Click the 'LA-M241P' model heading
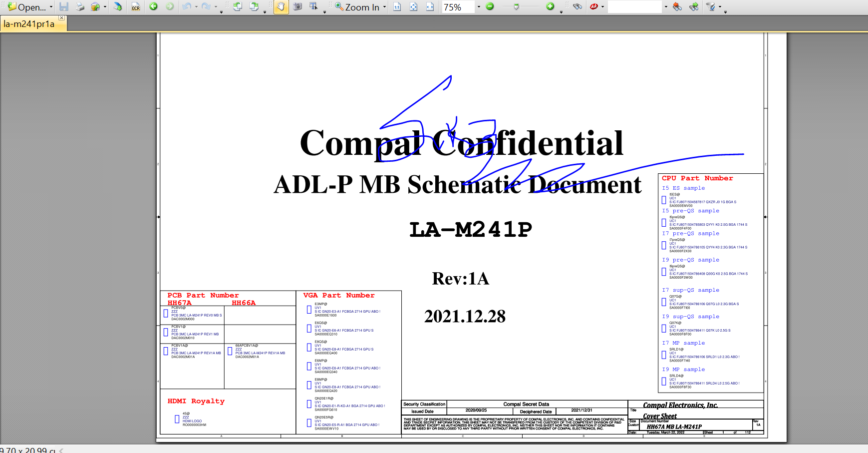The image size is (868, 453). (x=471, y=229)
